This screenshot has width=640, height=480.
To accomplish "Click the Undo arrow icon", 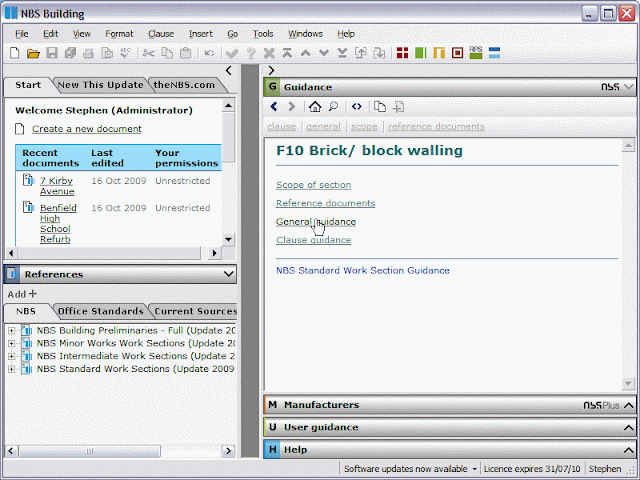I will (x=209, y=53).
